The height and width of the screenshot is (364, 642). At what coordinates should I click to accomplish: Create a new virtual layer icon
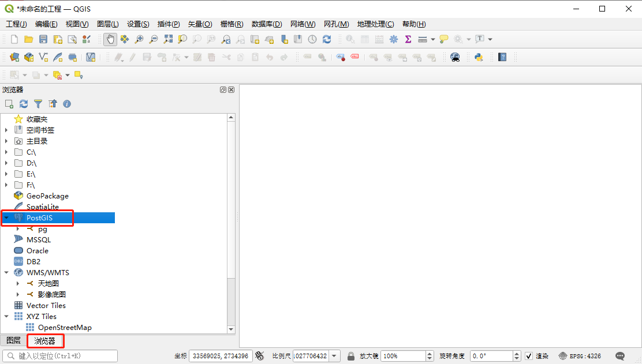91,57
